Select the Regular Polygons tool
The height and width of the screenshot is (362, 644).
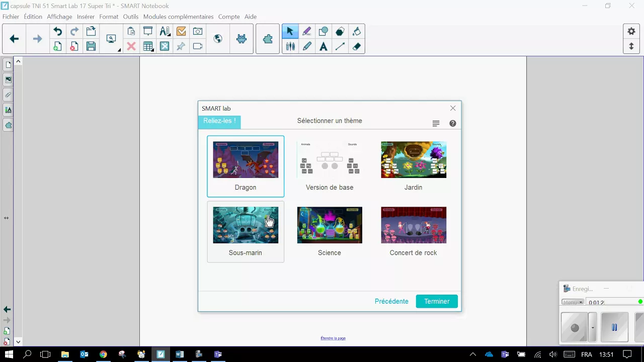tap(340, 31)
